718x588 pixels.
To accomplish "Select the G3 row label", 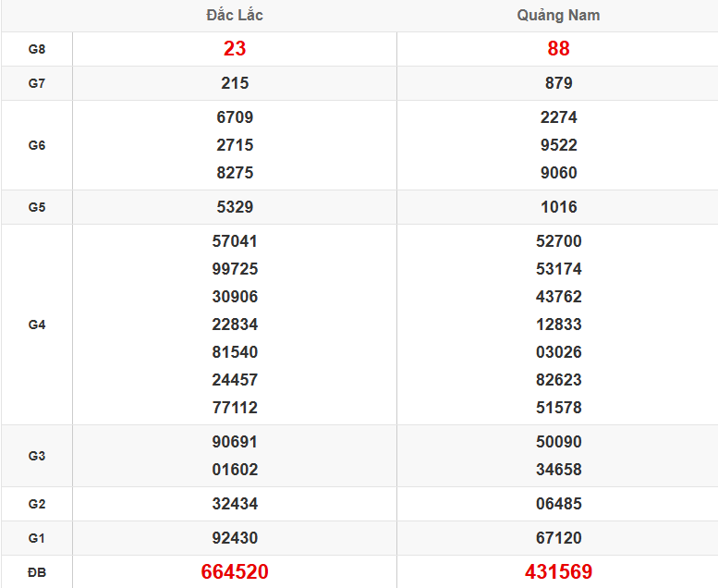I will (37, 456).
